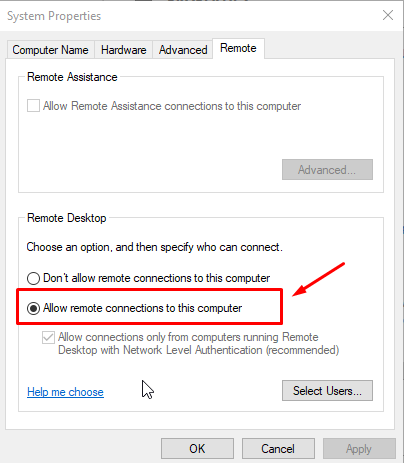
Task: Open the Help me choose link
Action: tap(65, 392)
